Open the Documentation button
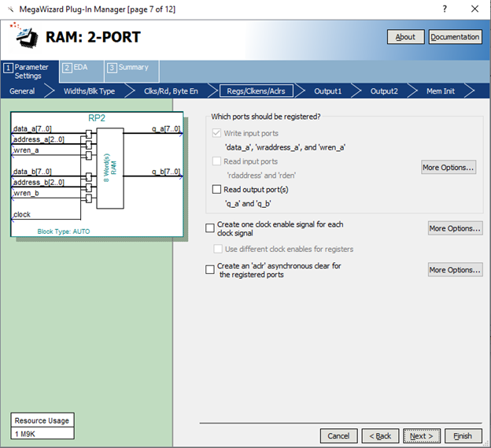Image resolution: width=491 pixels, height=448 pixels. [x=455, y=37]
